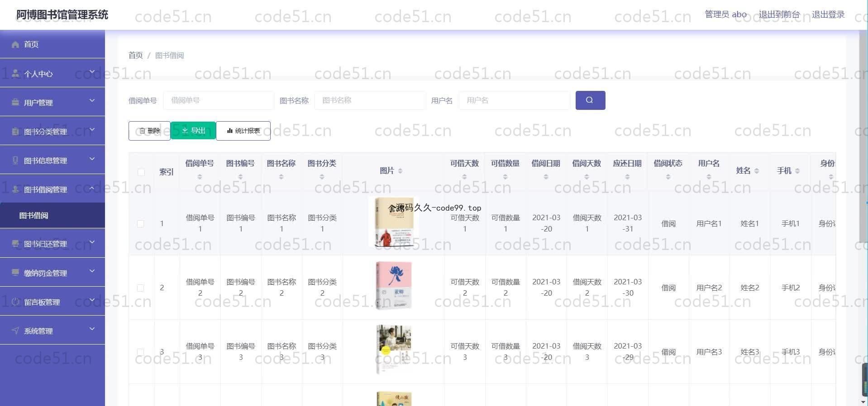Click the icon beside 图书分类管理
868x406 pixels.
pyautogui.click(x=15, y=131)
